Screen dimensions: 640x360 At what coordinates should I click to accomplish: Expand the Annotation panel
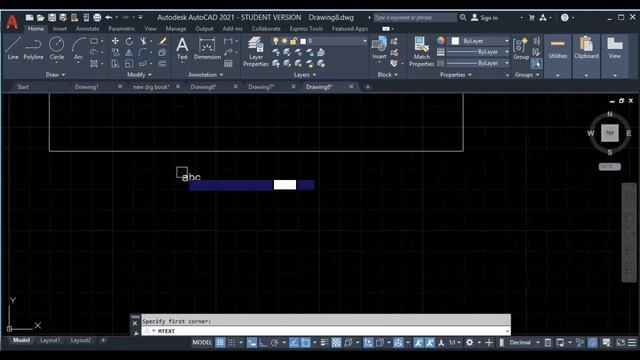click(x=206, y=75)
